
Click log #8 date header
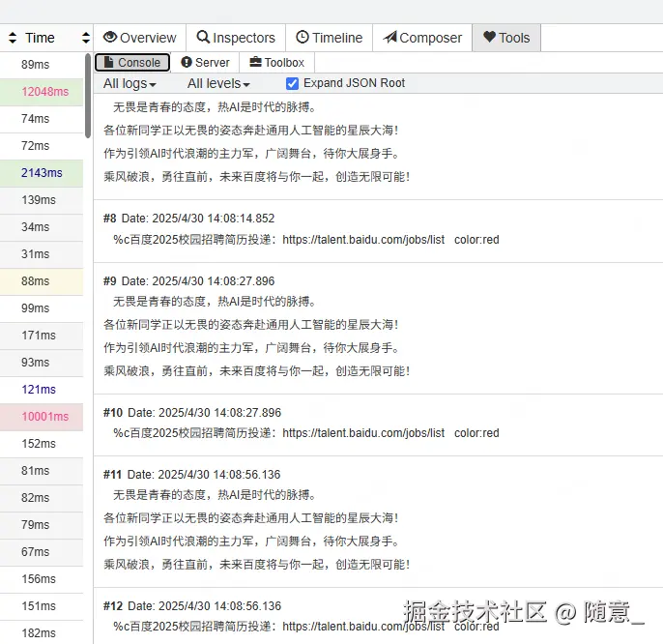pyautogui.click(x=189, y=219)
